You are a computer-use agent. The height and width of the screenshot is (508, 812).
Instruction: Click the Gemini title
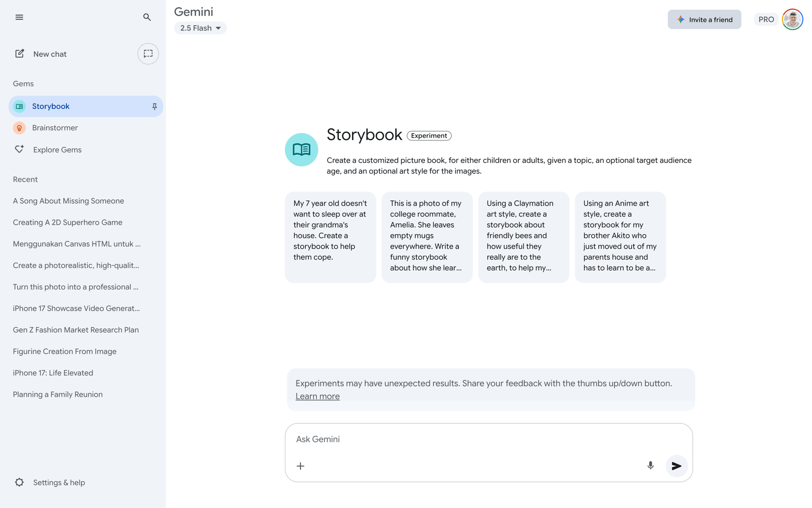click(x=194, y=12)
